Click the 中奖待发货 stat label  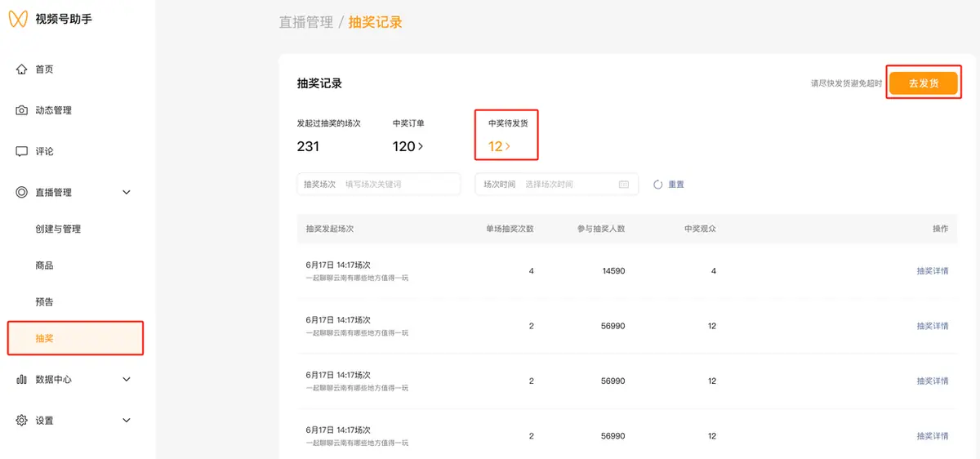pyautogui.click(x=509, y=123)
